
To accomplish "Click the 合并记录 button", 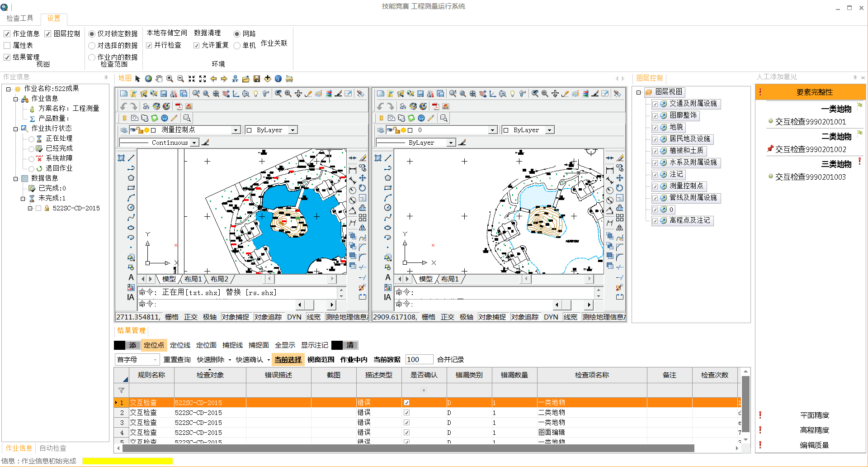I will click(x=450, y=360).
